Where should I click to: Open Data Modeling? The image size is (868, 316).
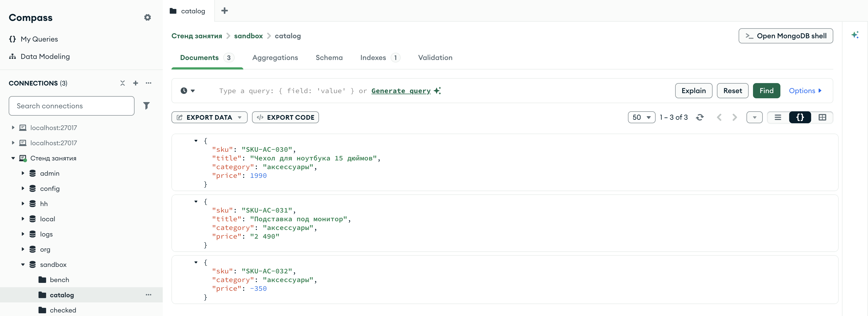pos(39,56)
